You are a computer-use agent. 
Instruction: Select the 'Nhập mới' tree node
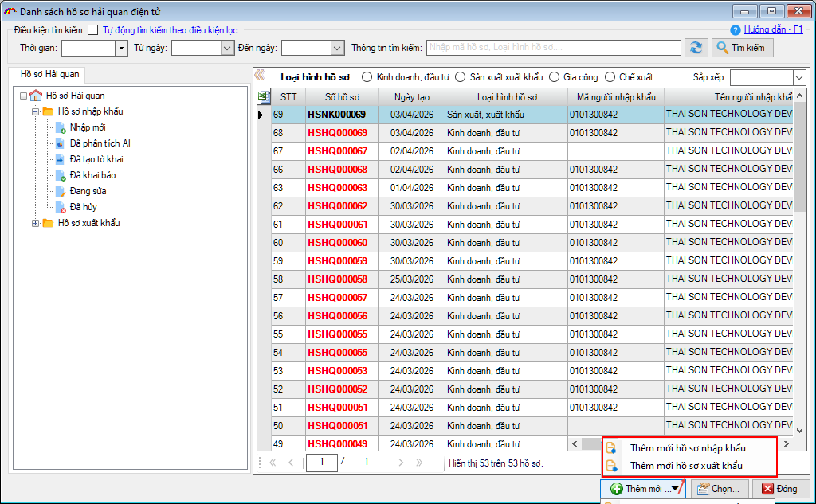click(87, 127)
